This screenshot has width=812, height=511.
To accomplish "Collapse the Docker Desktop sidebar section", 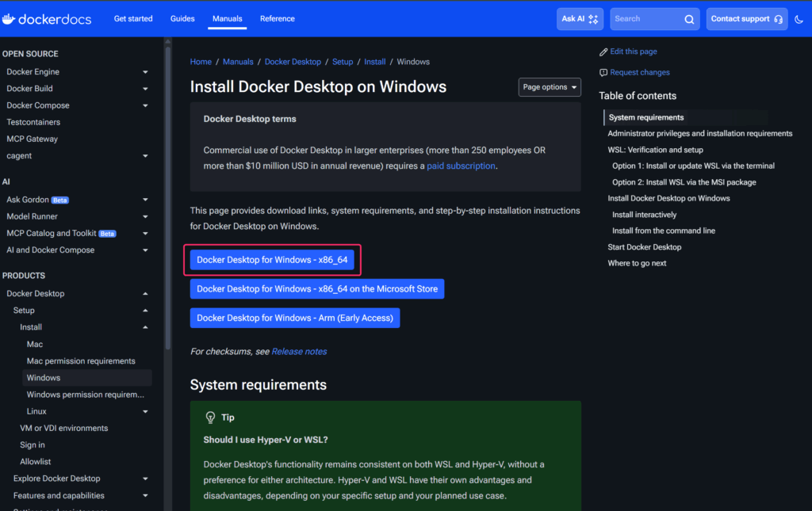I will (x=145, y=294).
